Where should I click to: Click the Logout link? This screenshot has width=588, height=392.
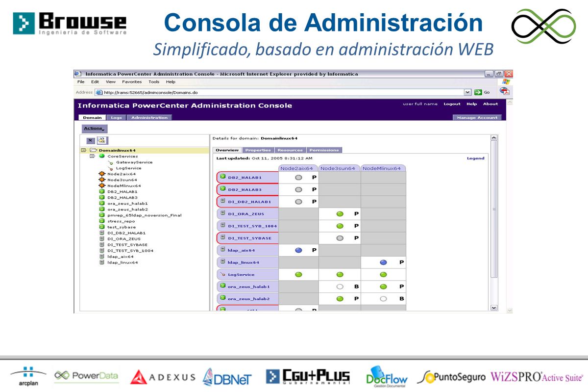point(452,104)
